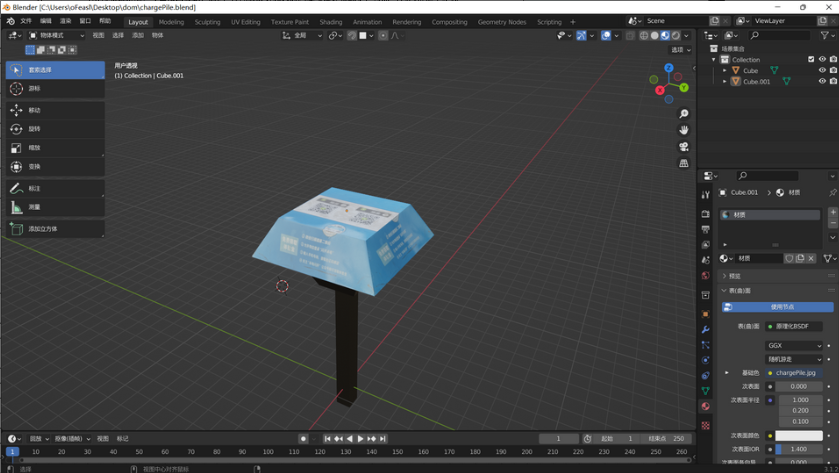Toggle perspective/orthographic grid icon

tap(684, 163)
